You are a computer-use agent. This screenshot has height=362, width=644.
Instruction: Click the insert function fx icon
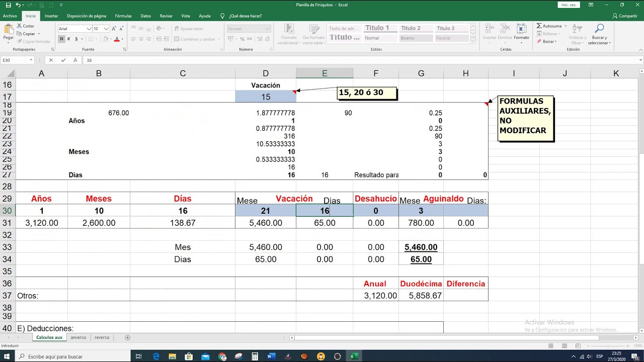point(75,60)
